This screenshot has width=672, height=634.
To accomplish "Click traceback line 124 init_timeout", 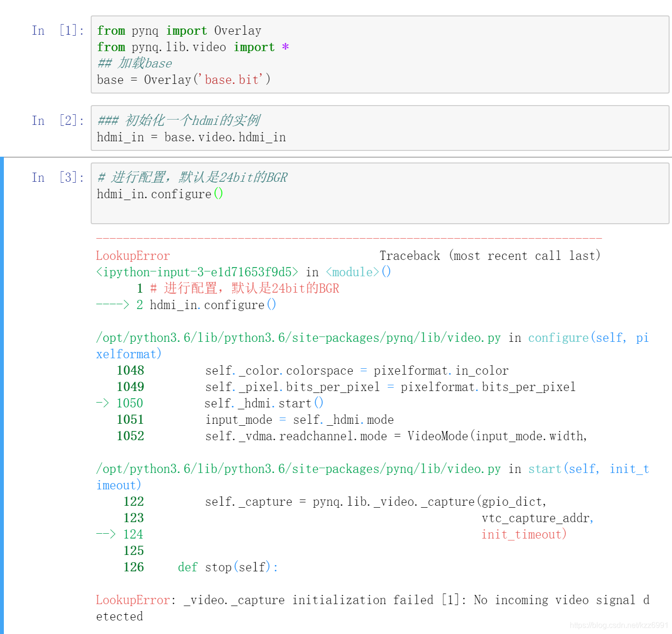I will (331, 535).
